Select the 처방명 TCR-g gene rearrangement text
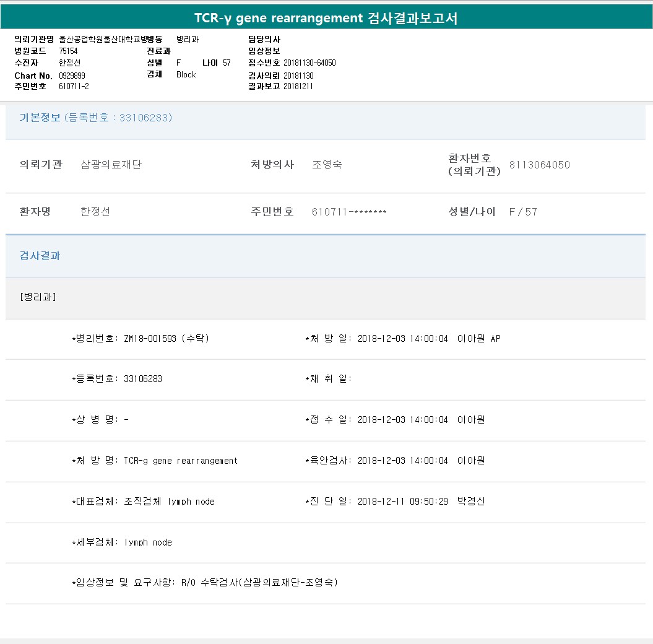The width and height of the screenshot is (653, 644). pos(180,461)
